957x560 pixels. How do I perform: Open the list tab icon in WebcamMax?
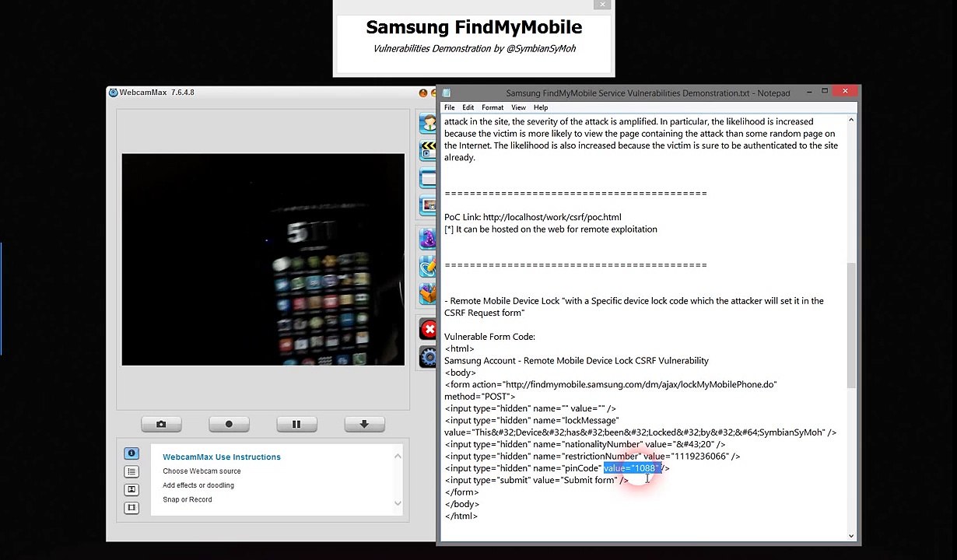click(131, 471)
